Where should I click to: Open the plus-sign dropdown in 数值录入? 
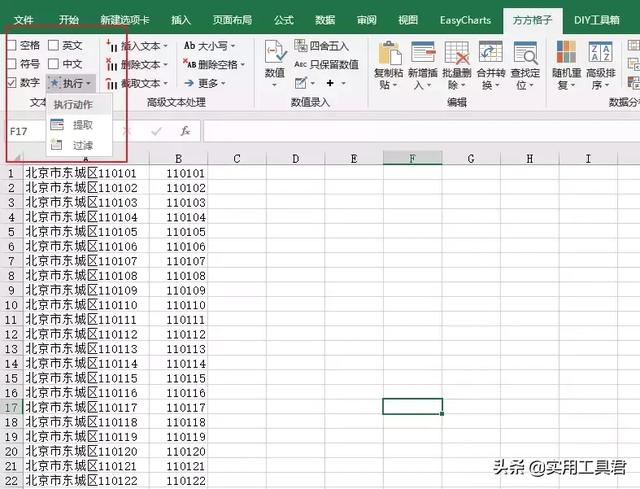[x=336, y=83]
